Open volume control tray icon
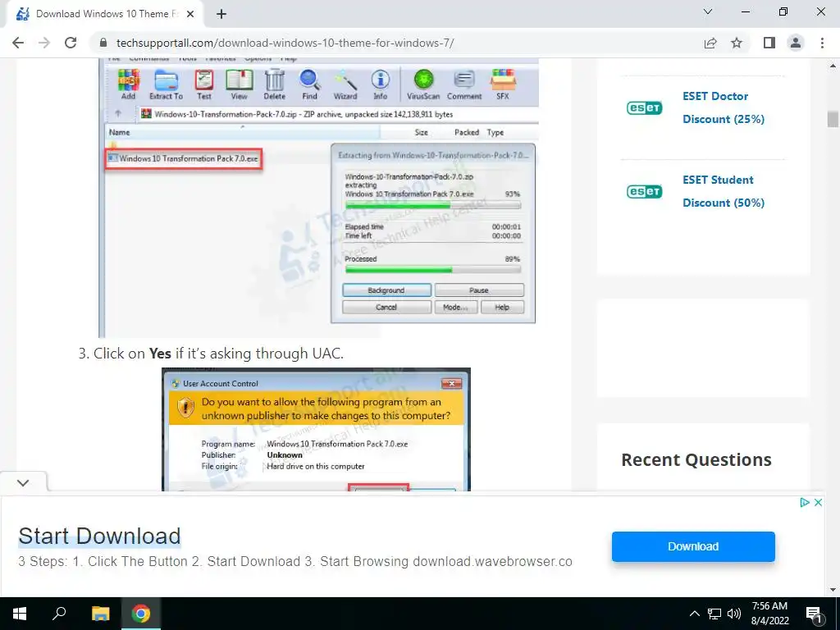 (x=734, y=614)
